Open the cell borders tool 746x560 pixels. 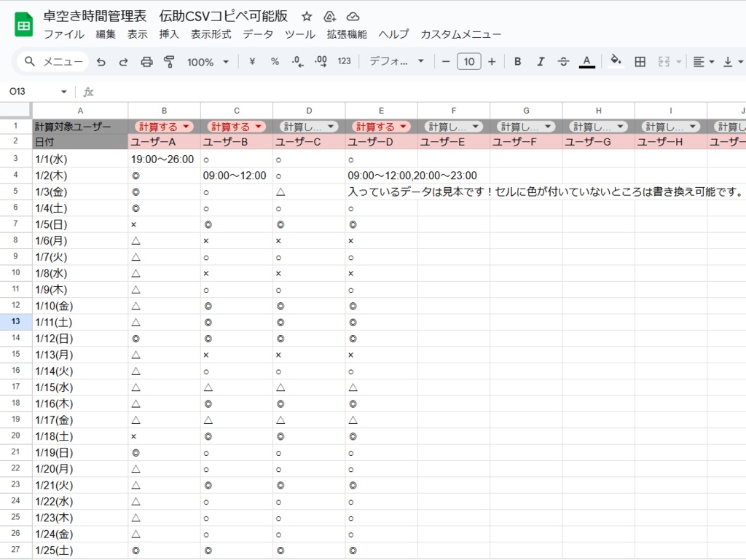640,62
